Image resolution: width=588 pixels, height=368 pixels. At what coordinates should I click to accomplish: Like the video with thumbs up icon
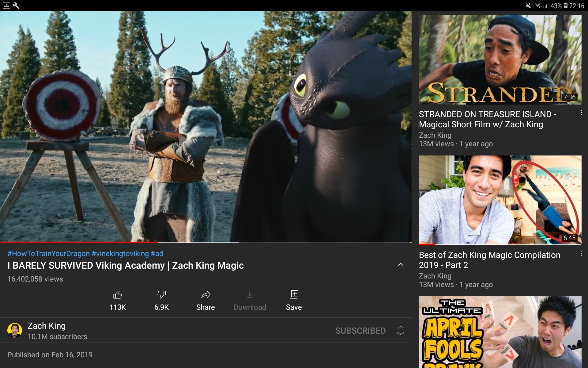point(118,295)
